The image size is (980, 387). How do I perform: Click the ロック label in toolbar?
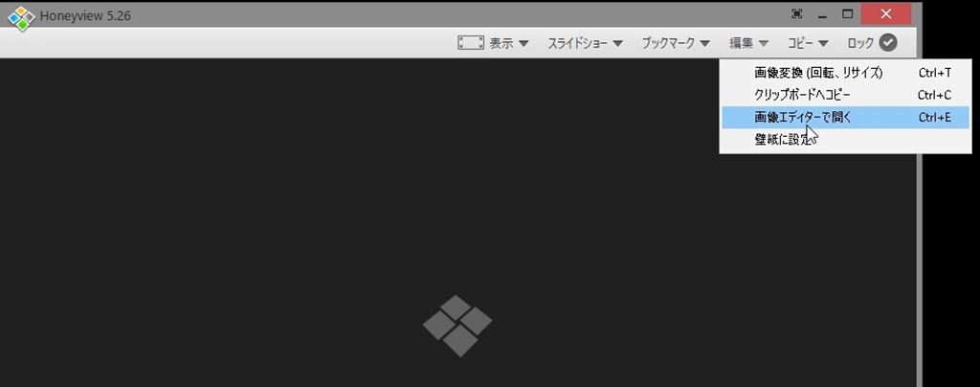860,43
